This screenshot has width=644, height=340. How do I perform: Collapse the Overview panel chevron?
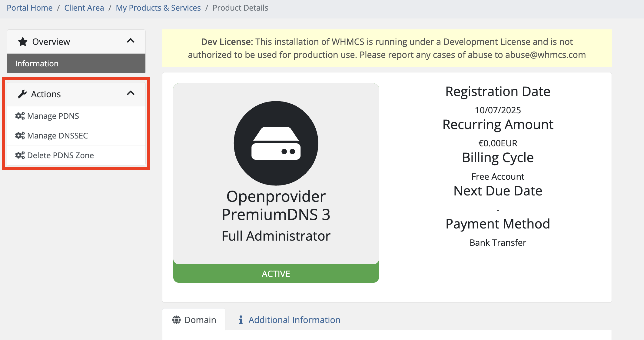point(131,41)
